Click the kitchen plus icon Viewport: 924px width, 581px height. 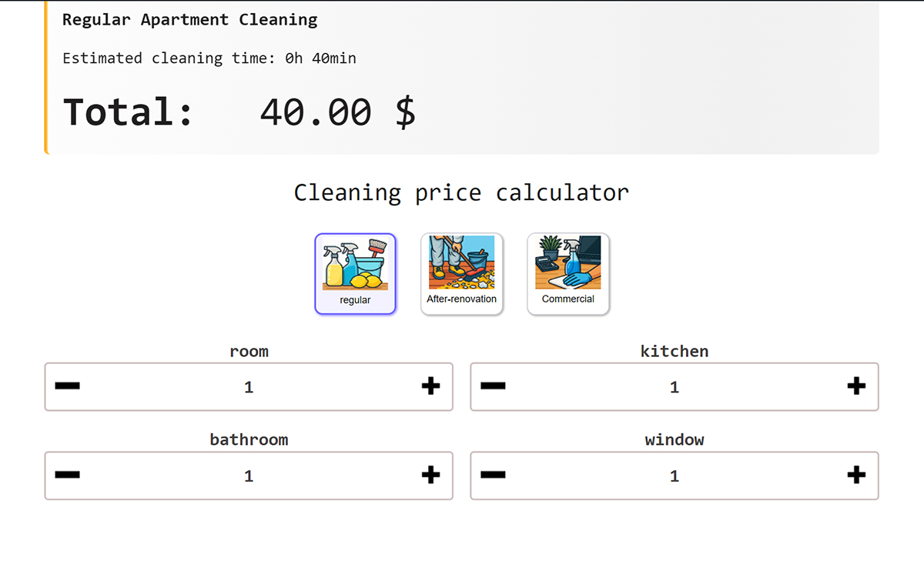pyautogui.click(x=856, y=386)
